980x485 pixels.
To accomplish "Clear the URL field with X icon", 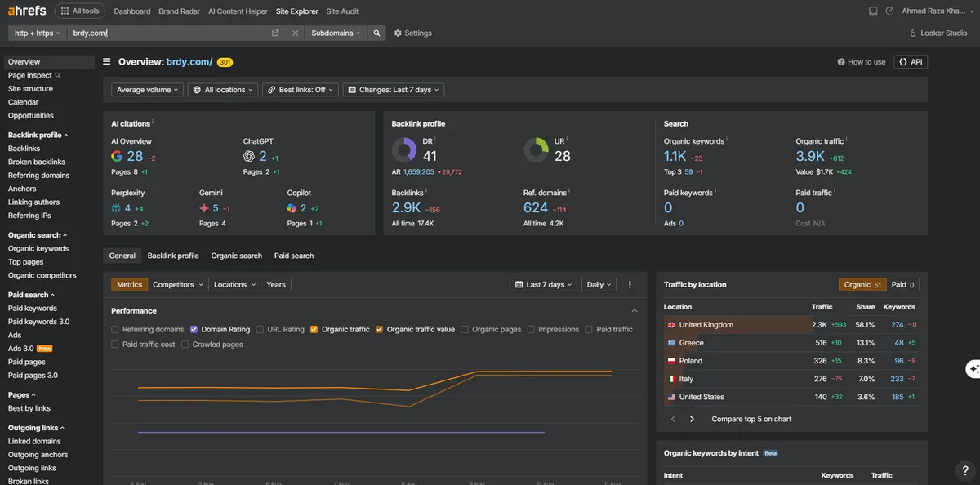I will (296, 33).
